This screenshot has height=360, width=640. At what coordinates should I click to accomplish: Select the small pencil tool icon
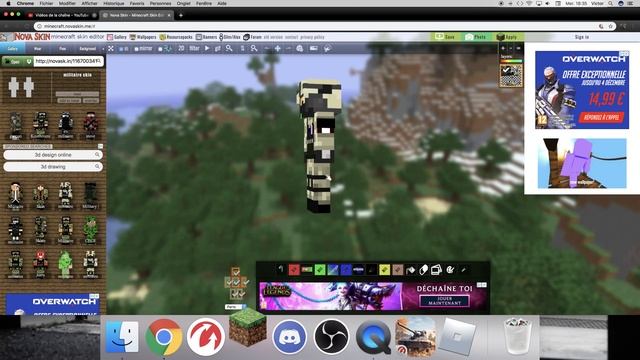pyautogui.click(x=463, y=270)
